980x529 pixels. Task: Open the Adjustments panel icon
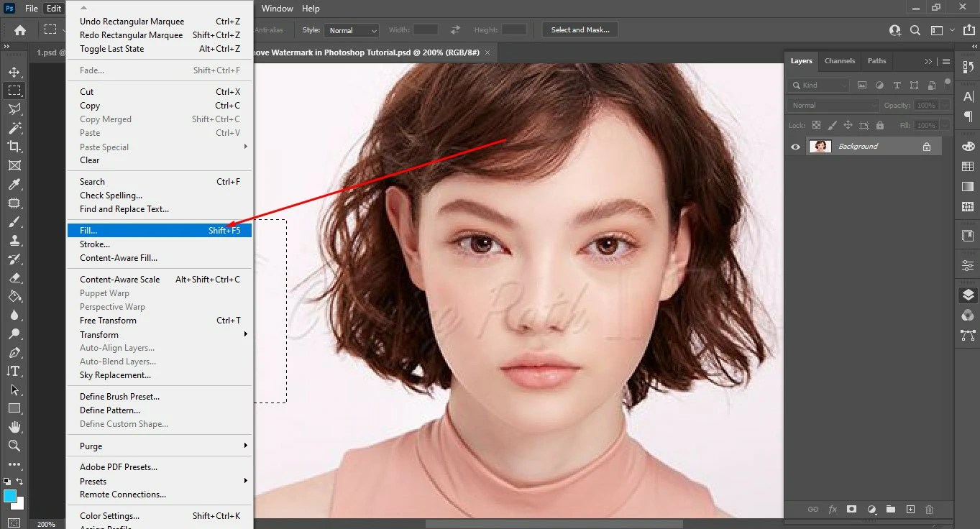(x=967, y=264)
